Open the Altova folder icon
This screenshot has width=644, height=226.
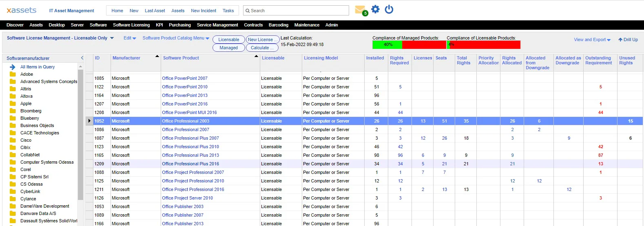point(13,96)
